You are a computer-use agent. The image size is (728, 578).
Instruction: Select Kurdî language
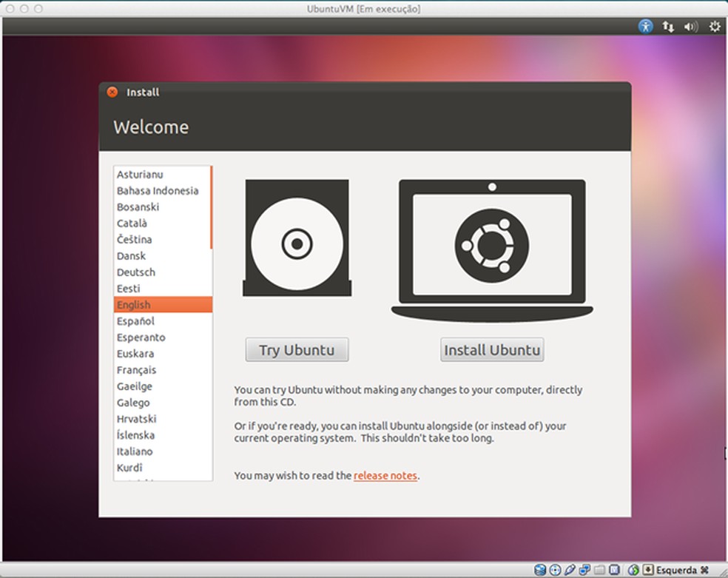(162, 468)
